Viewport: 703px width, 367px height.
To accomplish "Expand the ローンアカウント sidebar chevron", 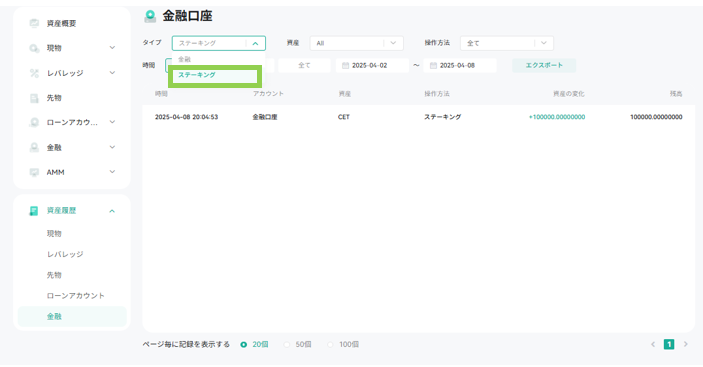I will pyautogui.click(x=112, y=122).
